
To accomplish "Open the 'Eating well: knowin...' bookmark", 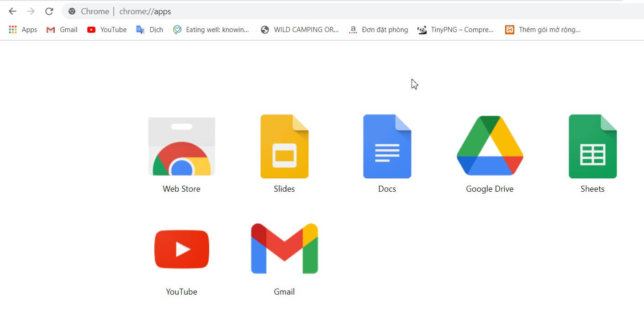I will [211, 30].
